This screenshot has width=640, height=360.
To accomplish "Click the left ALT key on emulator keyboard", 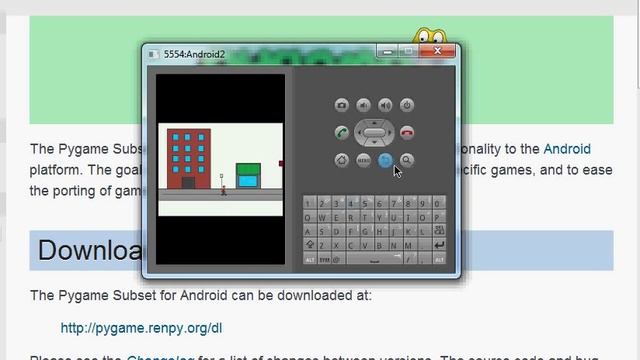I will [x=309, y=259].
